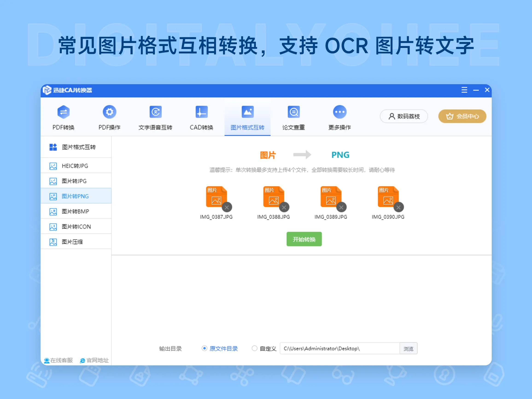Open the PDF转换 tool

(64, 118)
